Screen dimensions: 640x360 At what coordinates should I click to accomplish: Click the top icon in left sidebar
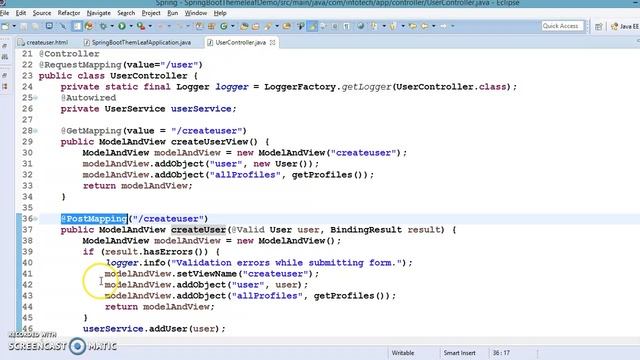tap(5, 46)
